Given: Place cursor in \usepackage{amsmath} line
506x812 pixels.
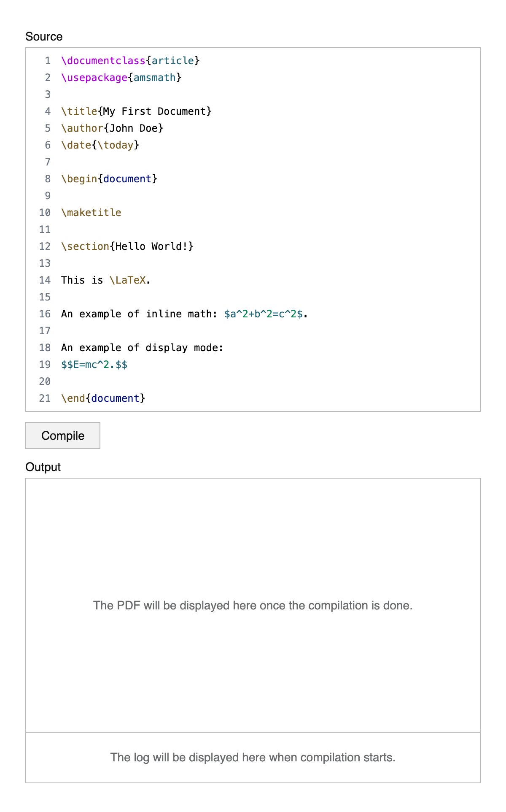Looking at the screenshot, I should (121, 78).
